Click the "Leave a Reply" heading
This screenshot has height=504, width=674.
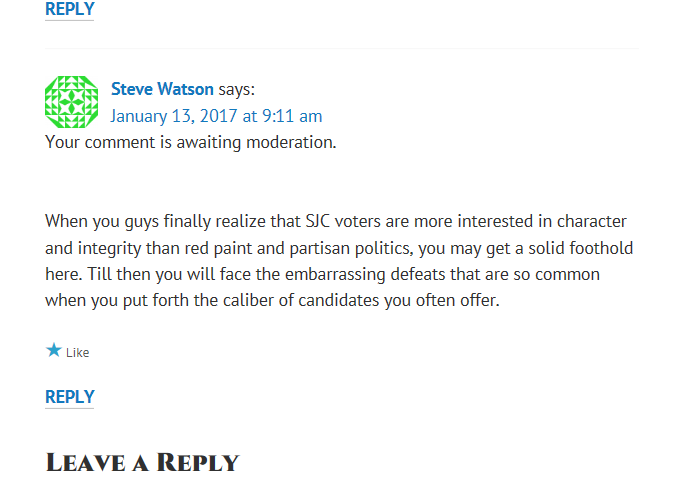point(142,463)
